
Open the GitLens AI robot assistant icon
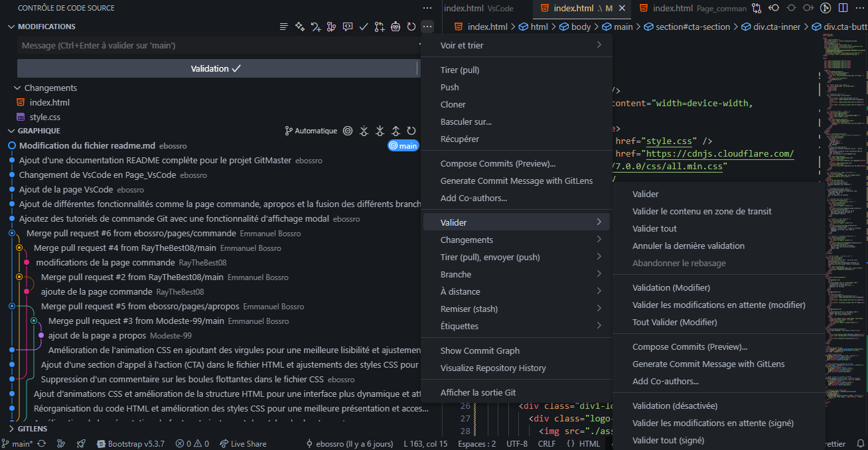pos(396,27)
